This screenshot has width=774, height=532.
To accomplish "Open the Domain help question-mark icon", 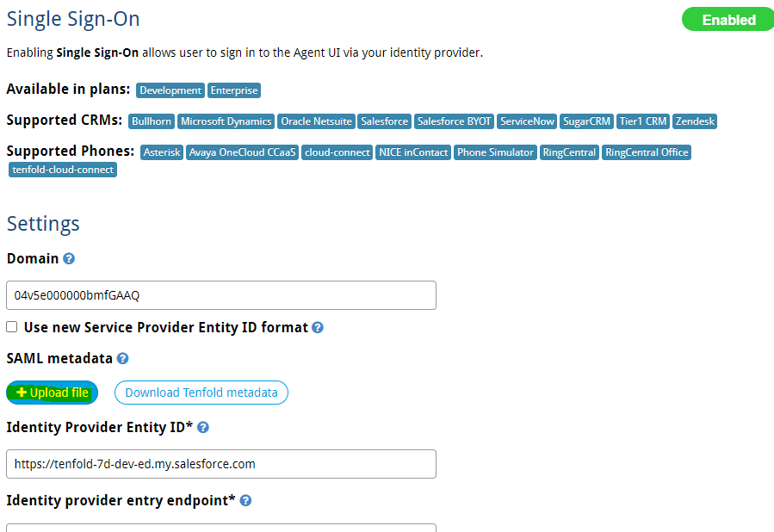I will pyautogui.click(x=69, y=258).
